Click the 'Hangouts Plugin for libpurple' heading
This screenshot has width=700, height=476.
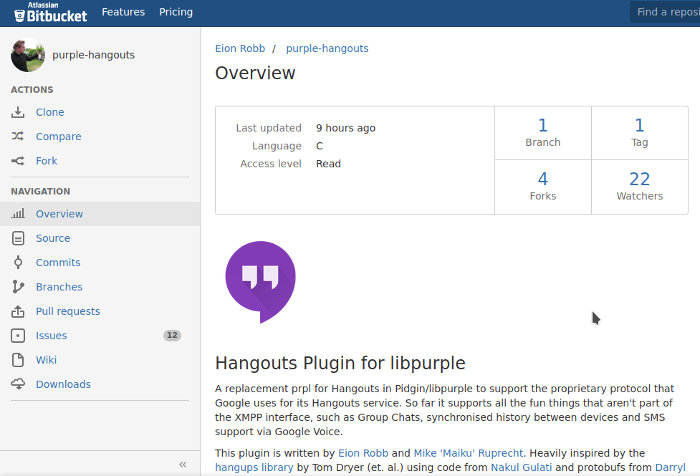(340, 363)
